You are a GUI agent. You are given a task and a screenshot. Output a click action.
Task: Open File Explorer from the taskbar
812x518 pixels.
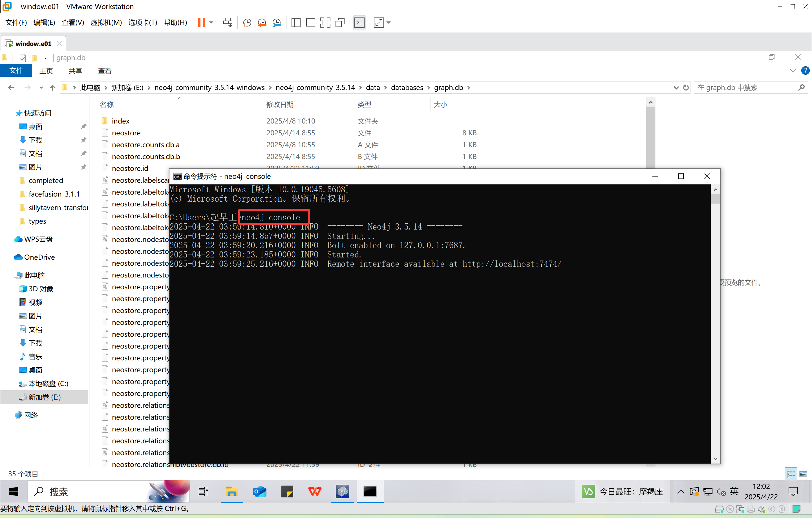click(x=232, y=492)
